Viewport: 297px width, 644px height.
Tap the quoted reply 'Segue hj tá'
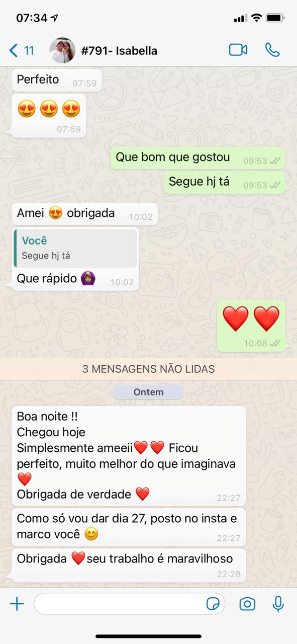pyautogui.click(x=76, y=248)
